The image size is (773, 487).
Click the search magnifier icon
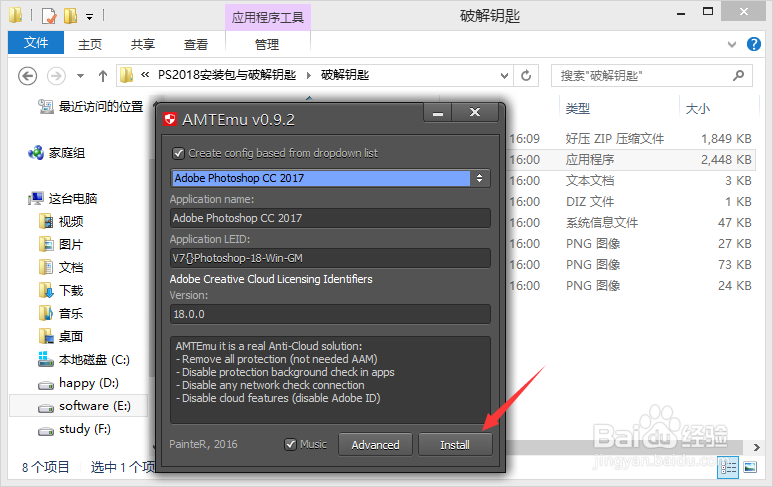click(x=738, y=75)
